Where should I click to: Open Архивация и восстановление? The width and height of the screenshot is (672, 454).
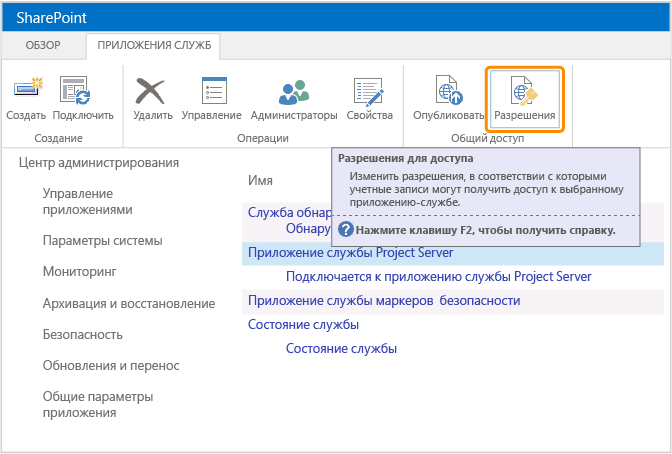pos(129,304)
